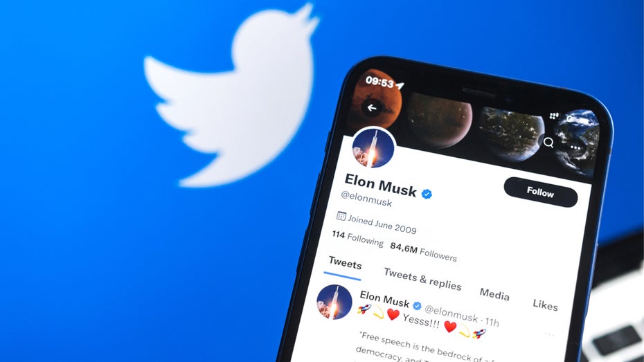Open the search magnifier icon

pyautogui.click(x=548, y=143)
